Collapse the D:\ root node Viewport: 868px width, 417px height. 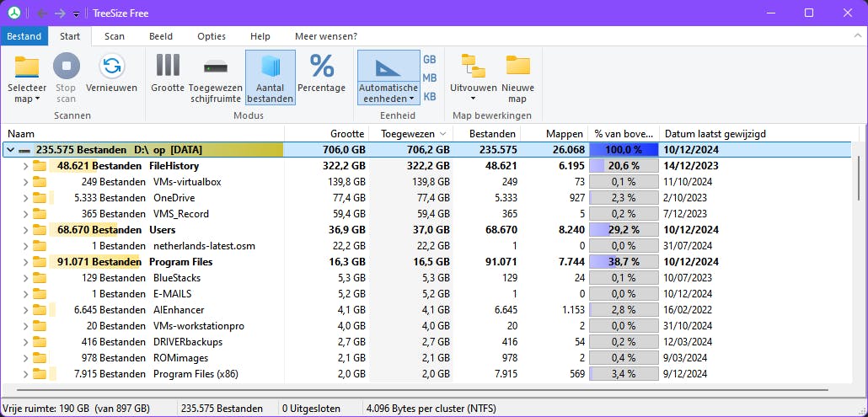[10, 149]
